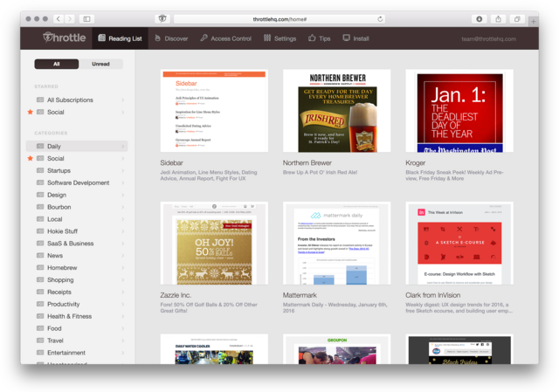
Task: Click the All Subscriptions envelope icon
Action: [40, 100]
